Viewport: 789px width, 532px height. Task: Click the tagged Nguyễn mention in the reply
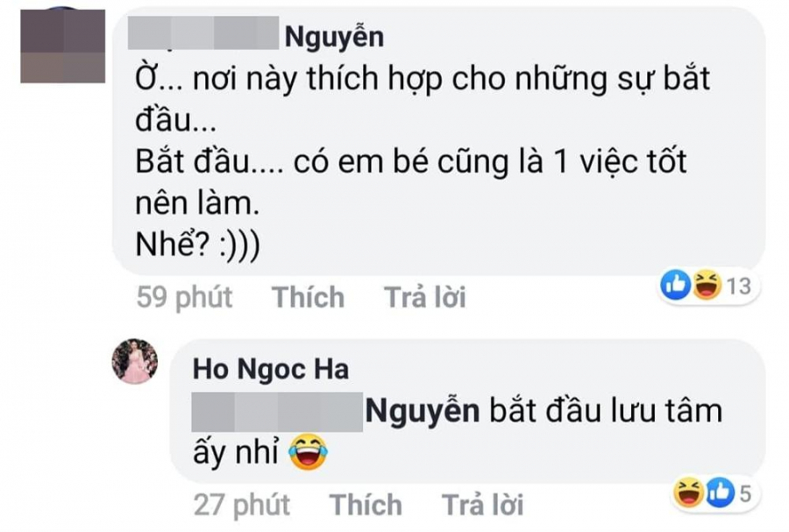421,410
